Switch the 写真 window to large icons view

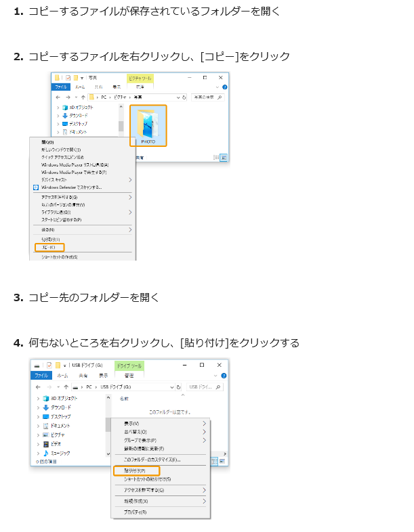point(224,158)
